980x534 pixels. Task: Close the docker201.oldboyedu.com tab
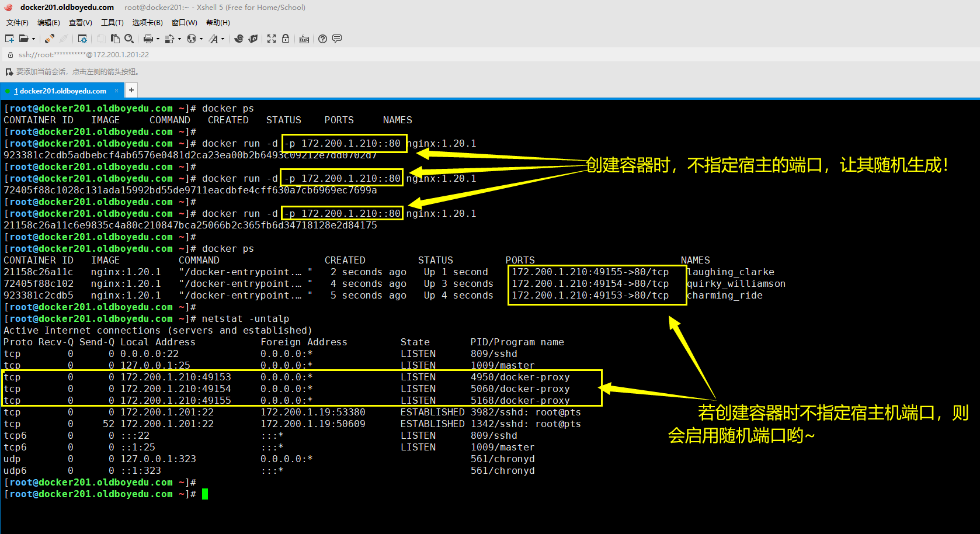pos(116,91)
